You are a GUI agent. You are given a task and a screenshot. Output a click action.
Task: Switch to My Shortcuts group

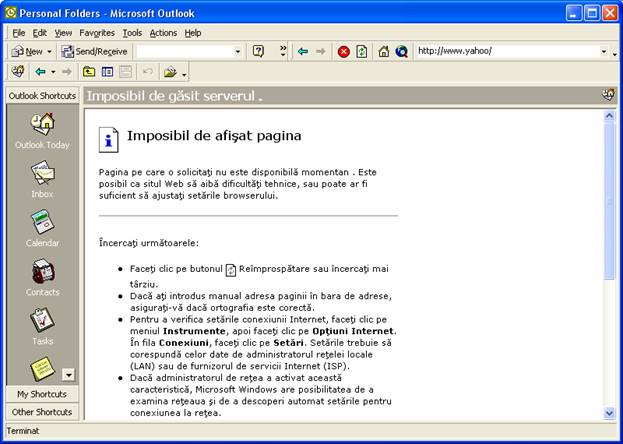[42, 394]
